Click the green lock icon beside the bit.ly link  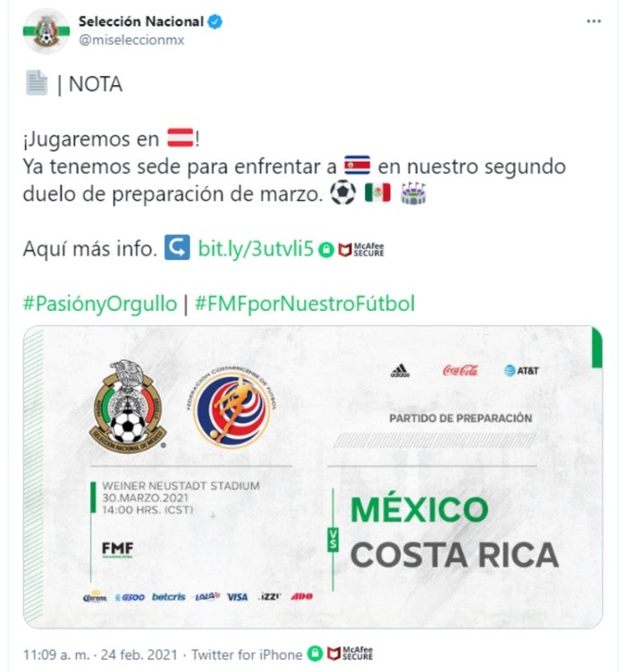point(326,250)
